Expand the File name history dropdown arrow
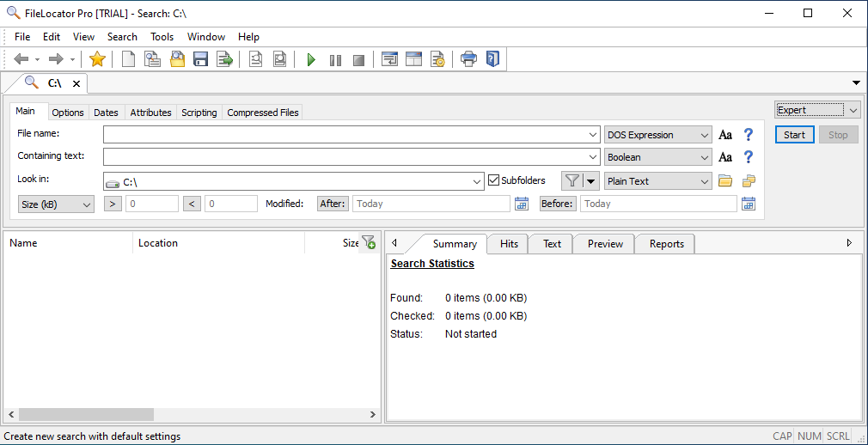Image resolution: width=868 pixels, height=445 pixels. (594, 135)
